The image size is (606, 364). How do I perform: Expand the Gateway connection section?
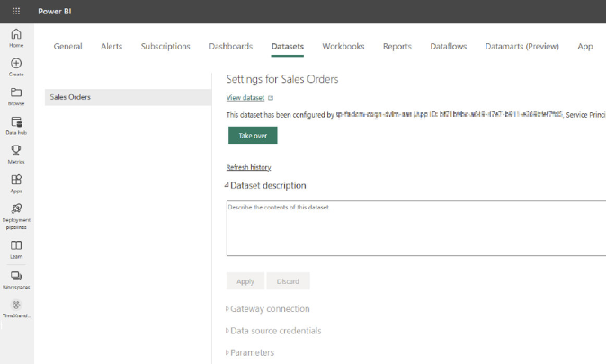click(267, 309)
